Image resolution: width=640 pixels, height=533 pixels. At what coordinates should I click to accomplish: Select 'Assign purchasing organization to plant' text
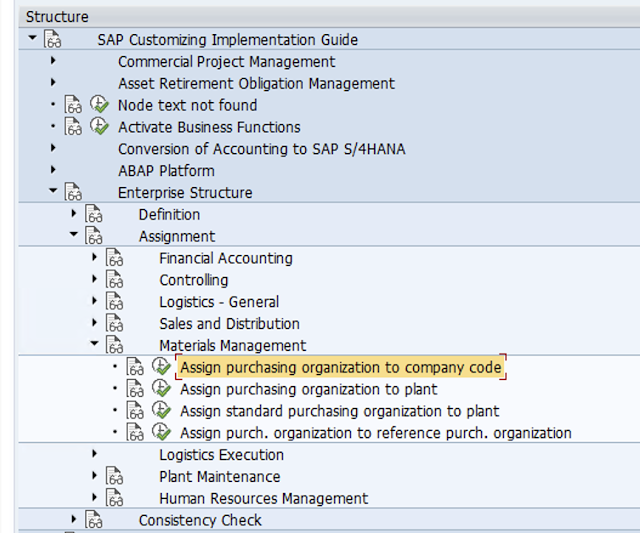coord(309,389)
